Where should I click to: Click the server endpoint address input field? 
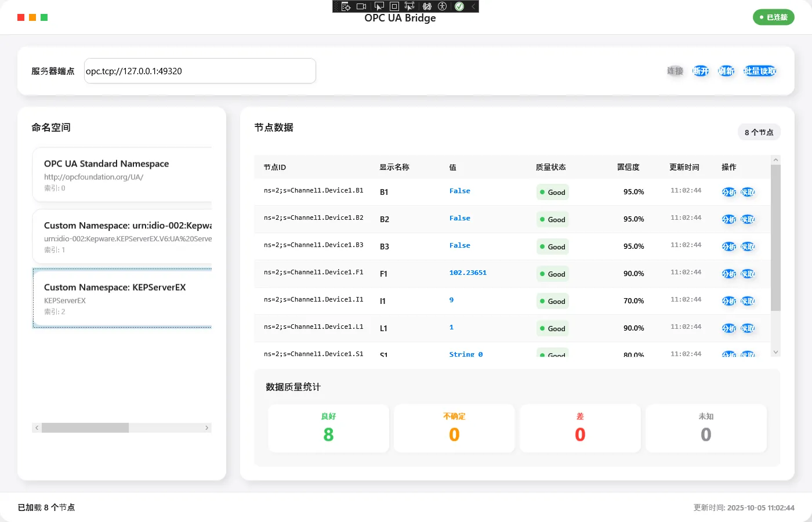point(200,71)
